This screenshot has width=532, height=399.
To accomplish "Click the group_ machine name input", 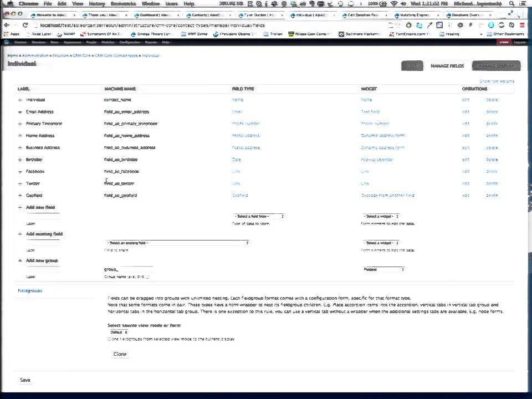I will [x=136, y=269].
